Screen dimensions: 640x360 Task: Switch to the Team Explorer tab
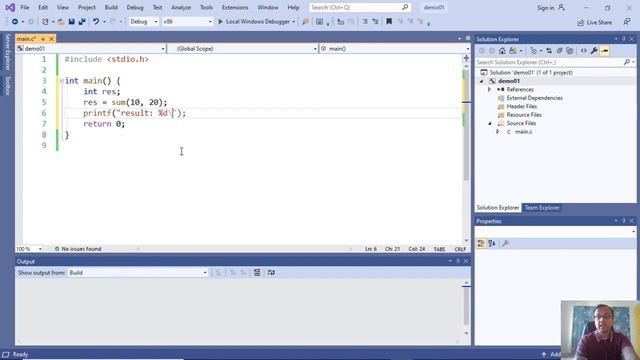[x=542, y=208]
